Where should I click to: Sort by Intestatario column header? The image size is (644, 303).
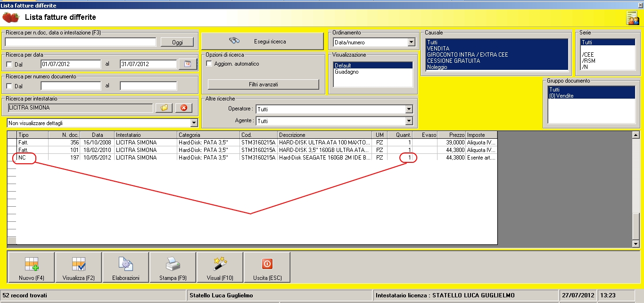(x=146, y=135)
